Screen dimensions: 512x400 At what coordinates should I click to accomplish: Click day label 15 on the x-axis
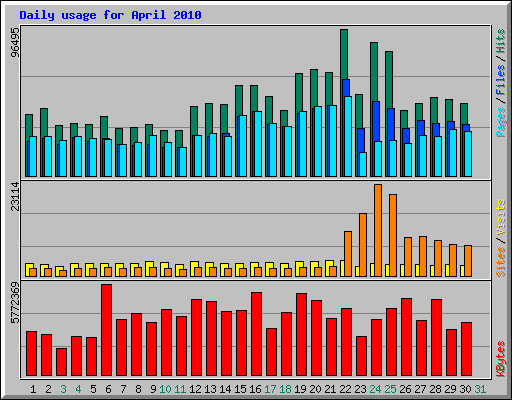[240, 389]
